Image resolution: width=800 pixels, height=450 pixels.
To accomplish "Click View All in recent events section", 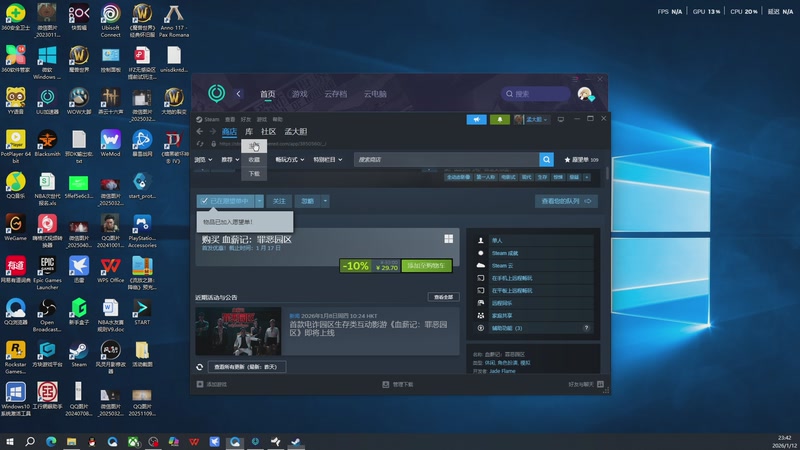I will pyautogui.click(x=443, y=297).
